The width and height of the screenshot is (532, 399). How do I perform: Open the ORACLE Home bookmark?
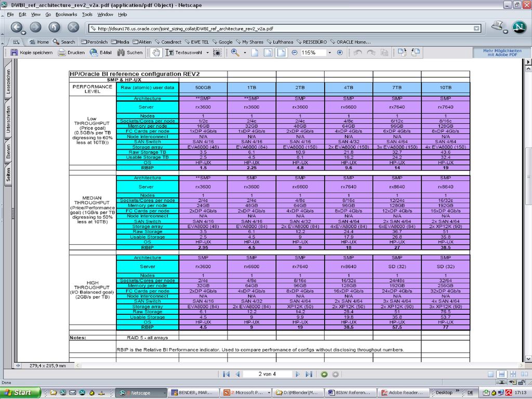point(351,42)
